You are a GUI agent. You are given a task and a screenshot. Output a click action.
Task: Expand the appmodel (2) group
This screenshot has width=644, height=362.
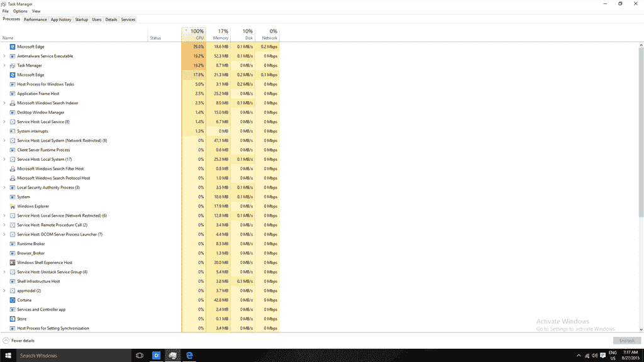coord(4,290)
